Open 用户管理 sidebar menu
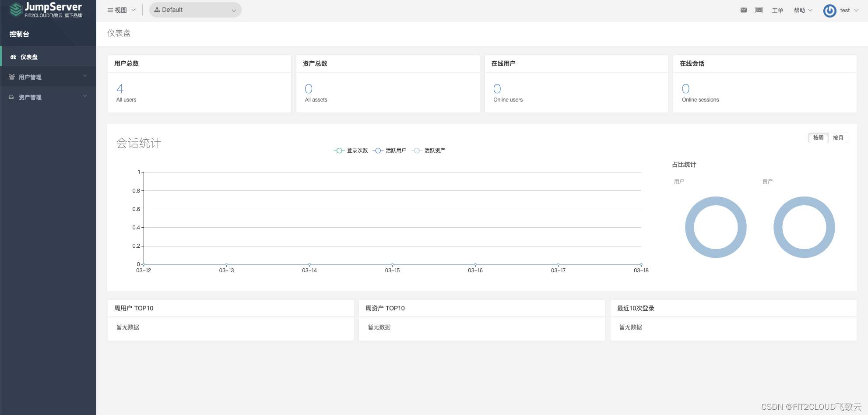This screenshot has height=415, width=868. (x=48, y=77)
